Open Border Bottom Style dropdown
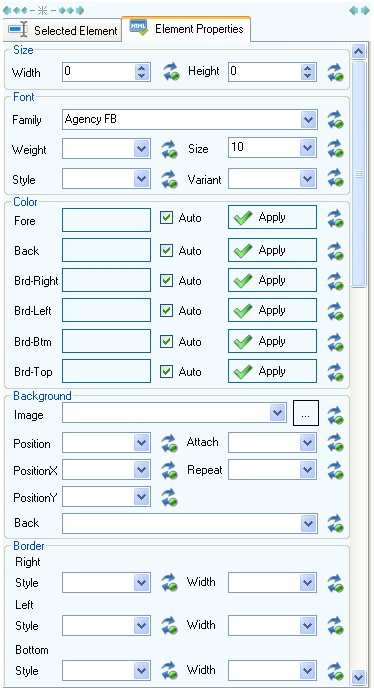Viewport: 374px width, 688px height. click(106, 671)
